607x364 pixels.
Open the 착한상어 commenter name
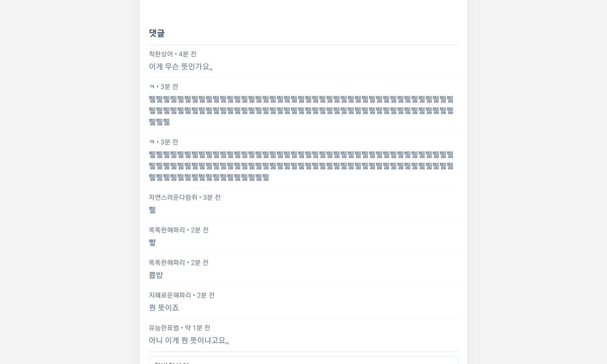coord(161,54)
